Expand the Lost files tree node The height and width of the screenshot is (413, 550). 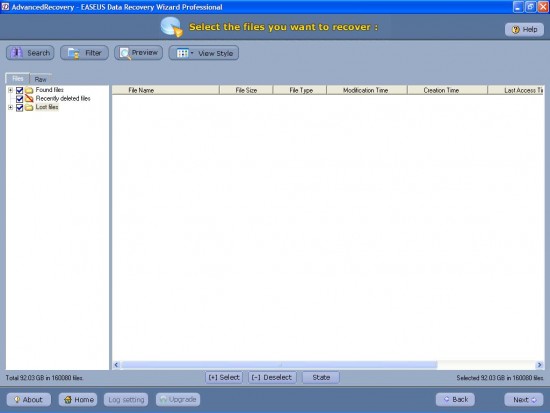click(11, 107)
